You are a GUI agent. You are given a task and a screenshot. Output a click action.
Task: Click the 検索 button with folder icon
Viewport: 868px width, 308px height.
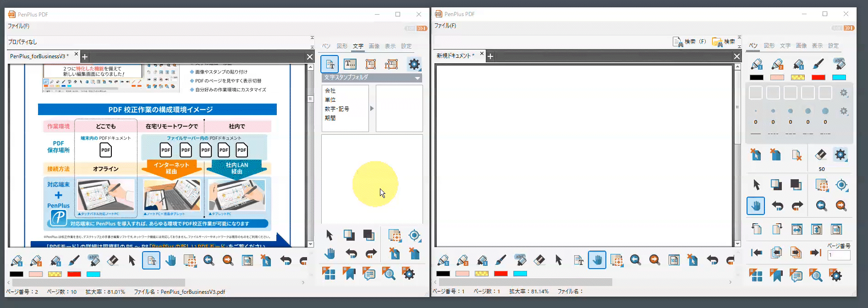tap(723, 42)
